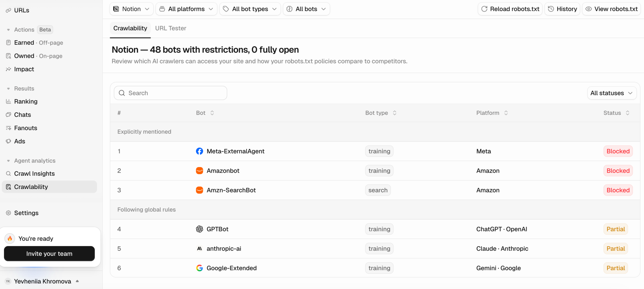The height and width of the screenshot is (289, 644).
Task: Click the Blocked status of Amzn-SearchBot
Action: [x=618, y=190]
